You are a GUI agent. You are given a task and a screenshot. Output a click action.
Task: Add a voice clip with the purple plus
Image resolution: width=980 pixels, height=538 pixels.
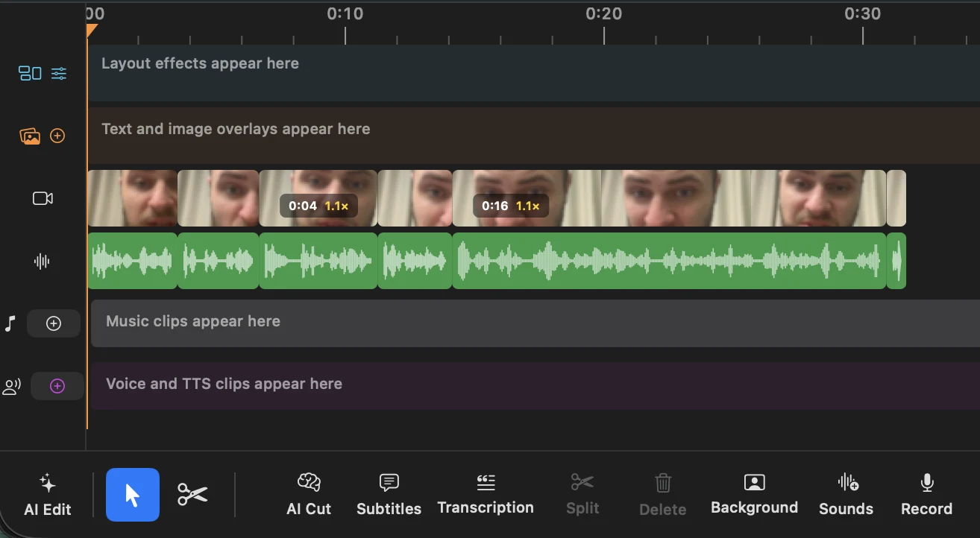click(57, 386)
